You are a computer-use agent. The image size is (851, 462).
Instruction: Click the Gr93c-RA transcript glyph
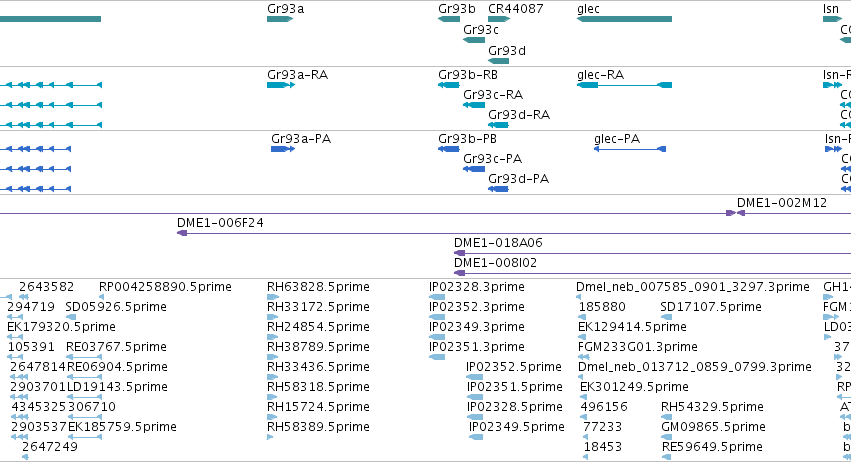[x=474, y=105]
